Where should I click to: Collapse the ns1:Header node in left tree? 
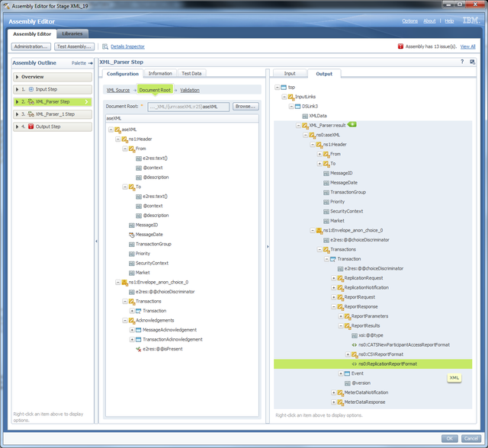[117, 139]
